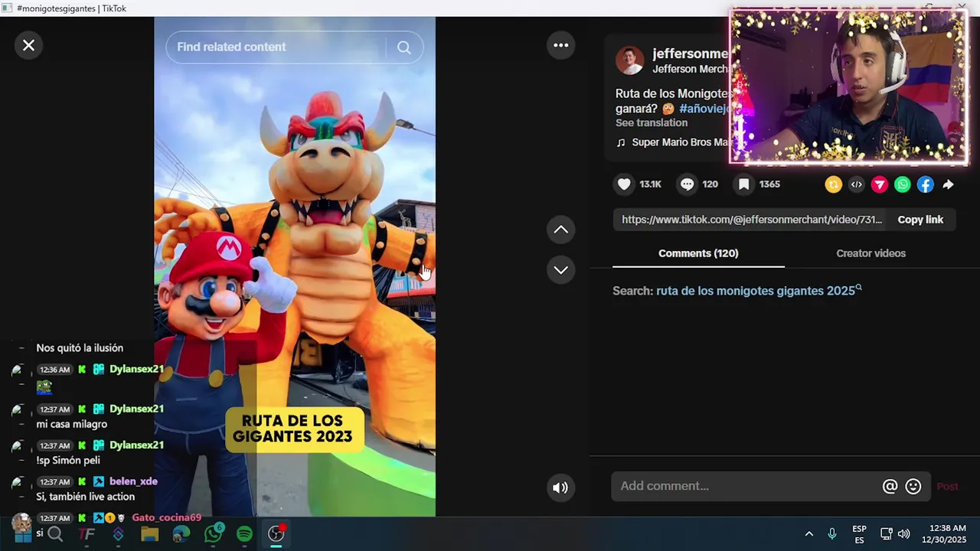Image resolution: width=980 pixels, height=551 pixels.
Task: Click the Si, también live action message
Action: click(85, 497)
